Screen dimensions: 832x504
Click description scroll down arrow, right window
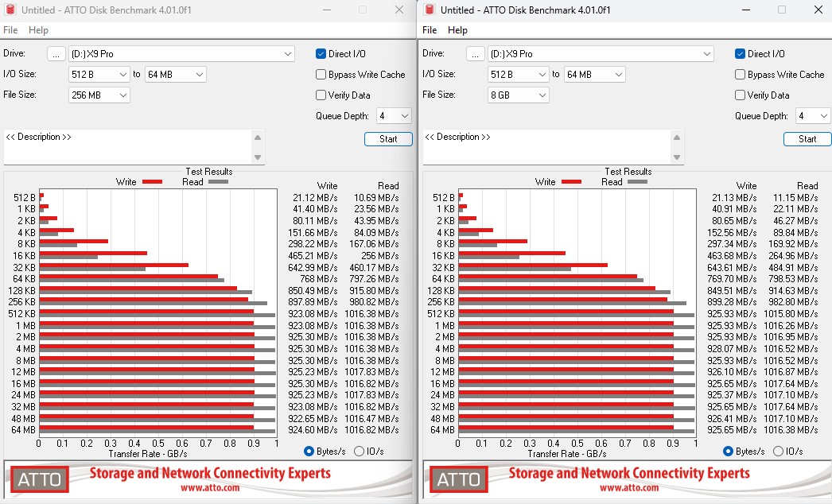[677, 157]
